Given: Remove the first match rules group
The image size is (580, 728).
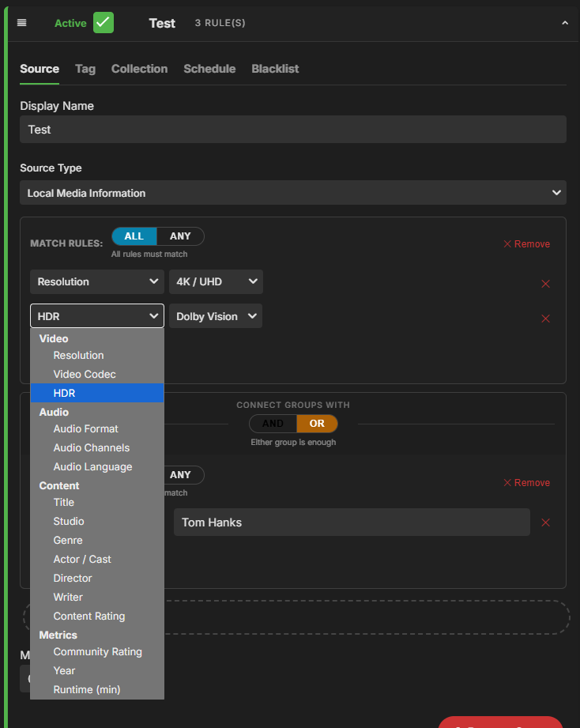Looking at the screenshot, I should pyautogui.click(x=526, y=244).
